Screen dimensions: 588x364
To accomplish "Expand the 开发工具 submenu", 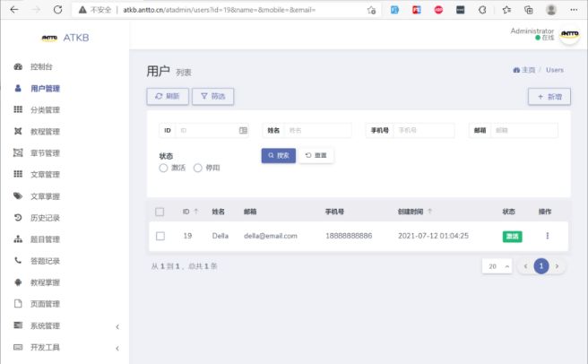I will tap(117, 348).
